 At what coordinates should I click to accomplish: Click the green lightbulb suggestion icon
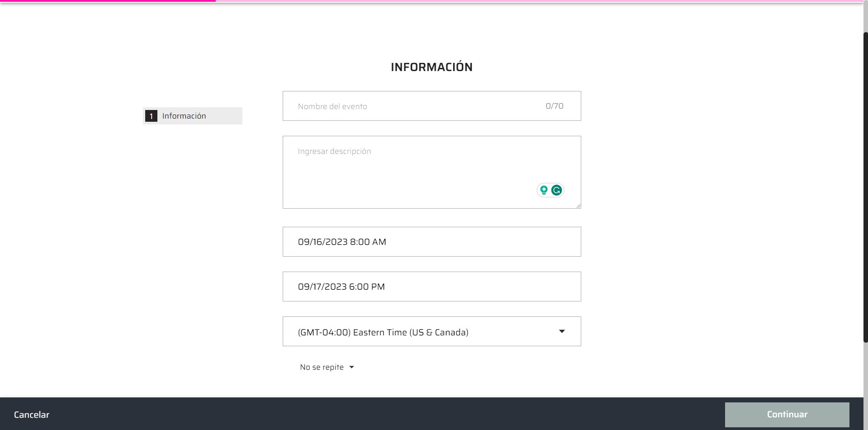[544, 190]
